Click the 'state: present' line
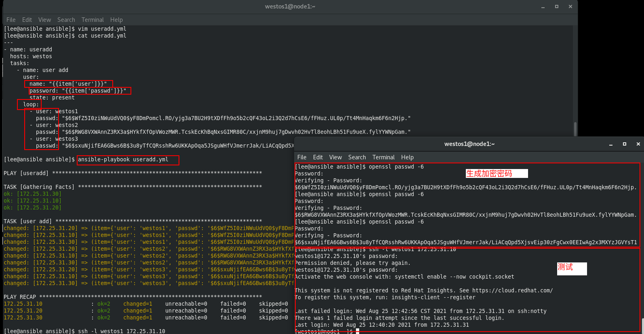 click(52, 98)
